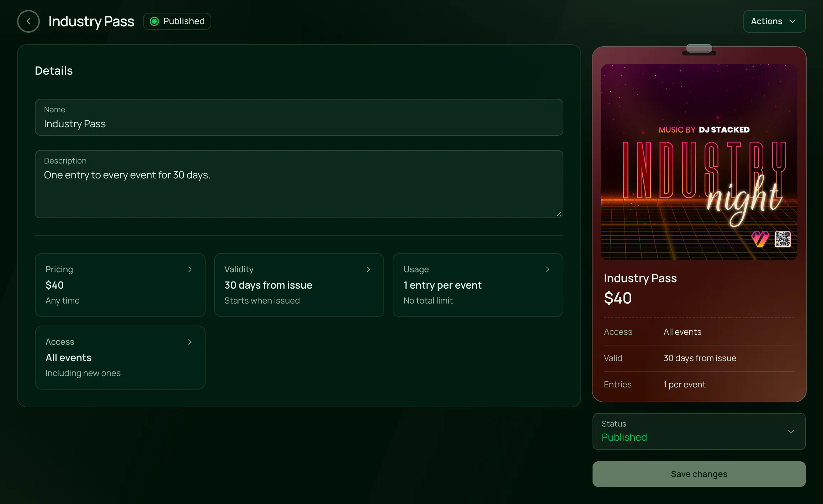
Task: Click 'Any time' pricing subtext
Action: click(x=62, y=301)
